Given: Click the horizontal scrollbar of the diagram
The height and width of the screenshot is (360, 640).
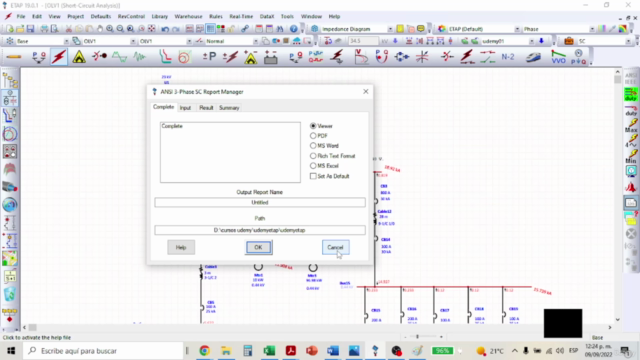Looking at the screenshot, I should coord(317,327).
